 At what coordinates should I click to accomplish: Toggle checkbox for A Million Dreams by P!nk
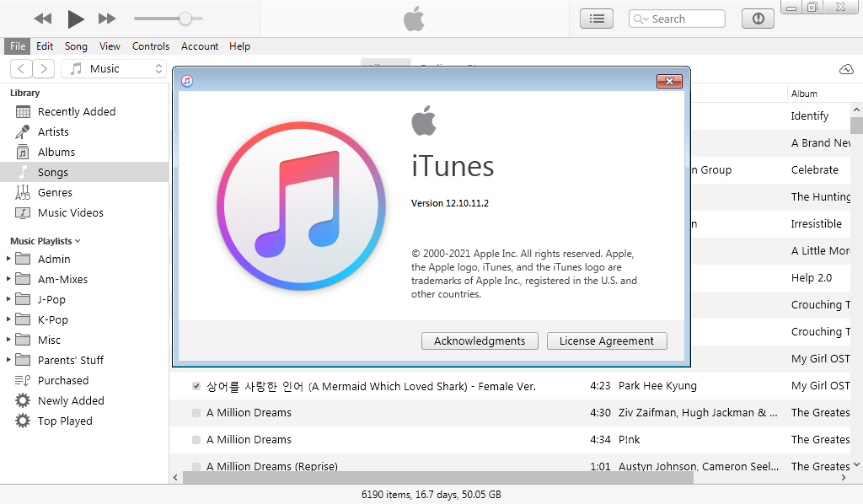coord(196,440)
